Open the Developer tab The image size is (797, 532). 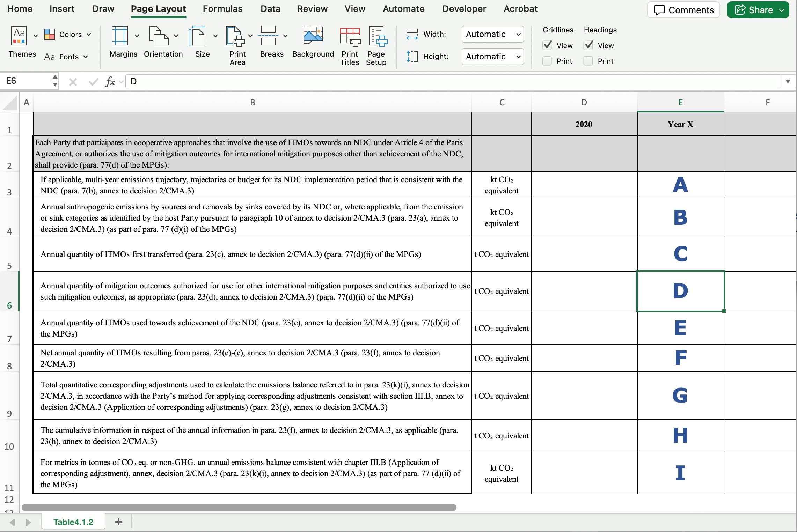click(x=464, y=9)
